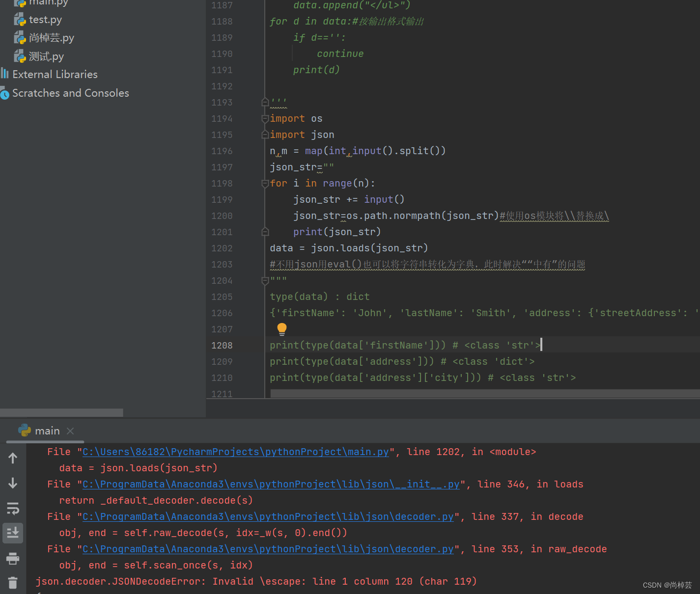Open the json __init__.py traceback link

point(271,484)
